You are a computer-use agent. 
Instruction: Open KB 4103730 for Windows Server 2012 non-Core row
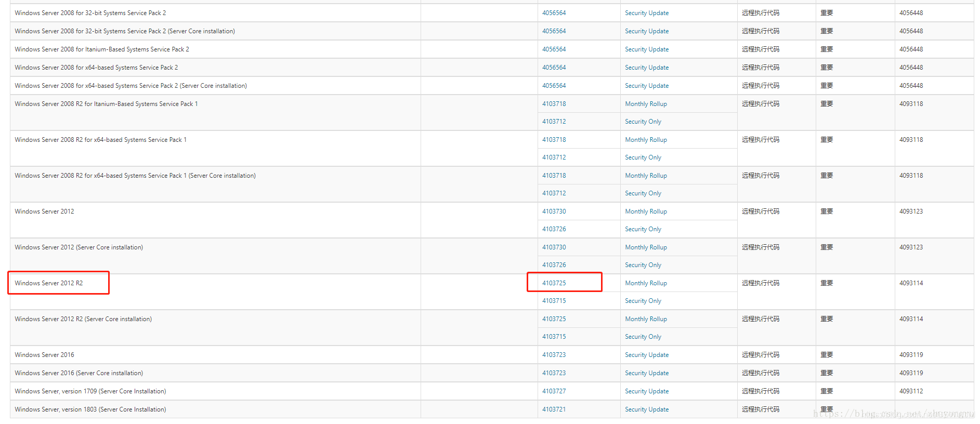[x=554, y=211]
